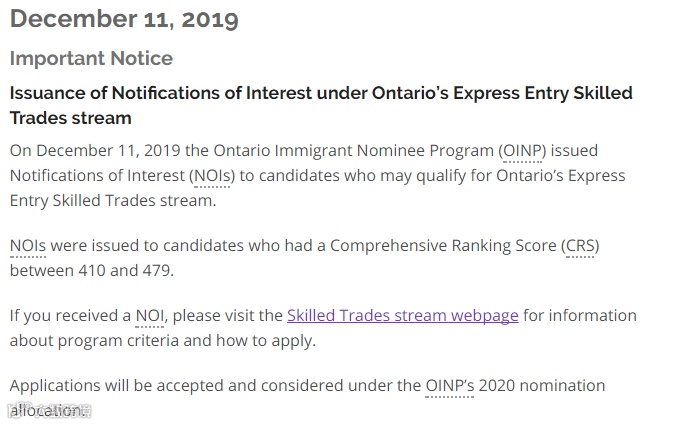Image resolution: width=691 pixels, height=425 pixels.
Task: Click '2020 nomination' in last paragraph
Action: tap(542, 386)
